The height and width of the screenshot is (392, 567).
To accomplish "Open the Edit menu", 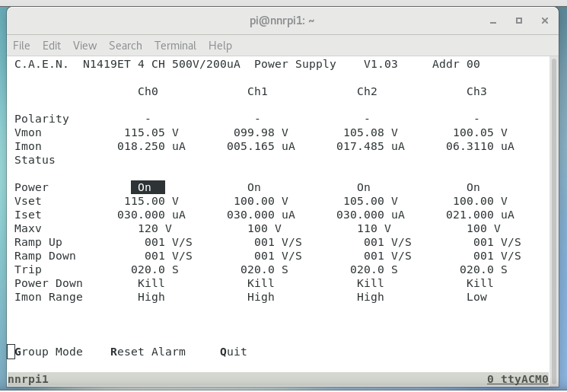I will [52, 46].
